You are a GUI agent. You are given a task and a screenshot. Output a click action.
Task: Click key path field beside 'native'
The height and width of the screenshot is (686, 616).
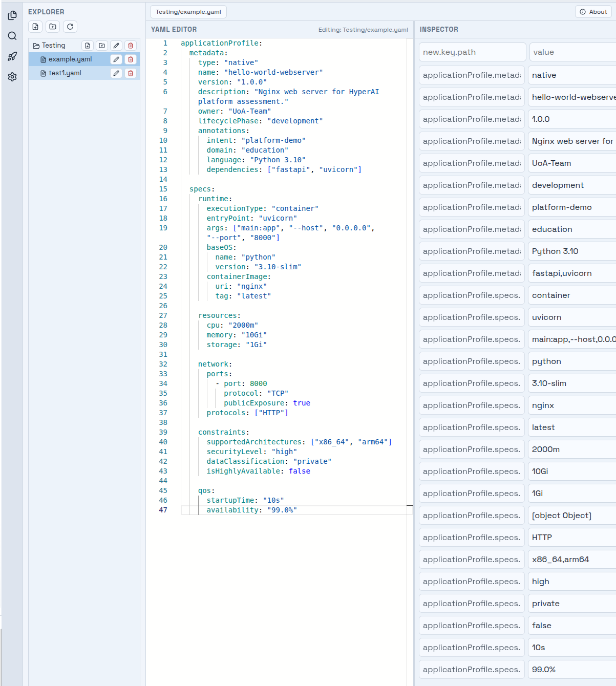point(472,75)
